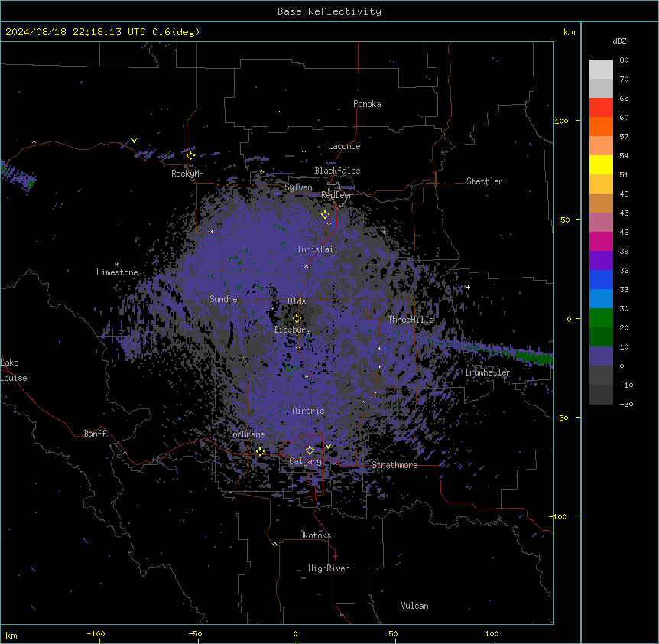The image size is (659, 644).
Task: Select the Drumheller label
Action: coord(488,372)
